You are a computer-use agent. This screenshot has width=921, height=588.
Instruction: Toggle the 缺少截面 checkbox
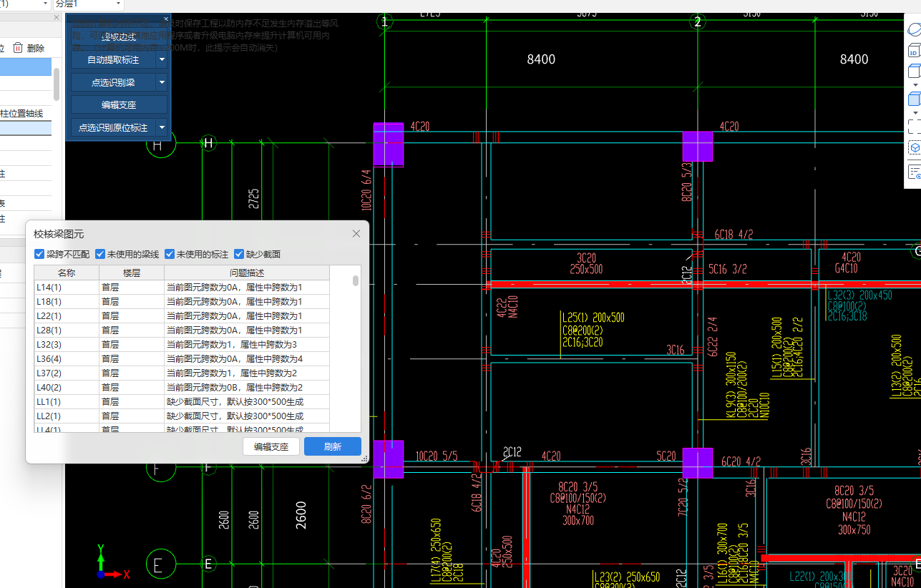[239, 254]
